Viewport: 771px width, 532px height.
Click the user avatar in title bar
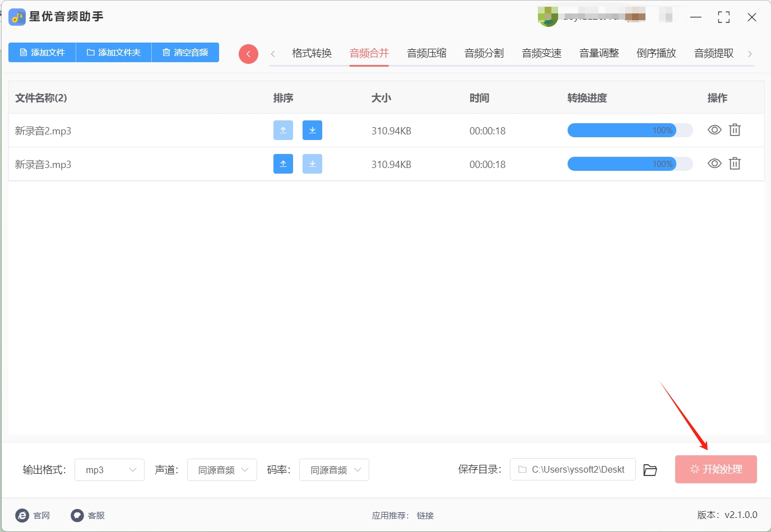[x=547, y=17]
